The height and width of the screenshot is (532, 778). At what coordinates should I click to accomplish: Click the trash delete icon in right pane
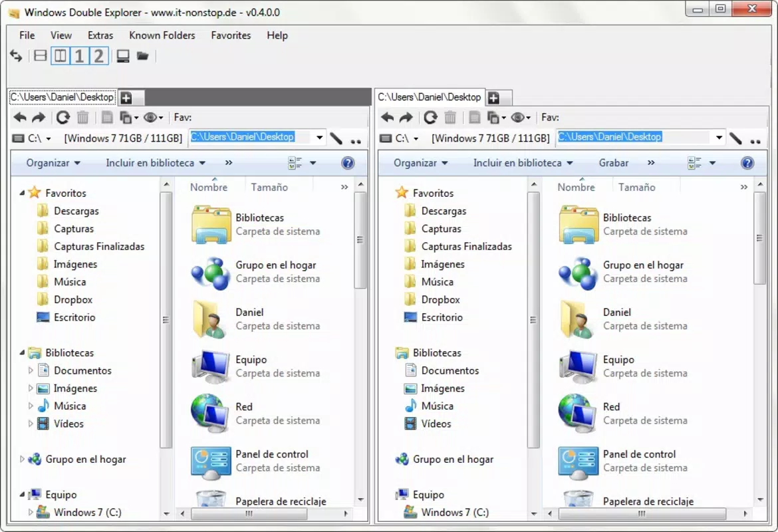click(451, 118)
